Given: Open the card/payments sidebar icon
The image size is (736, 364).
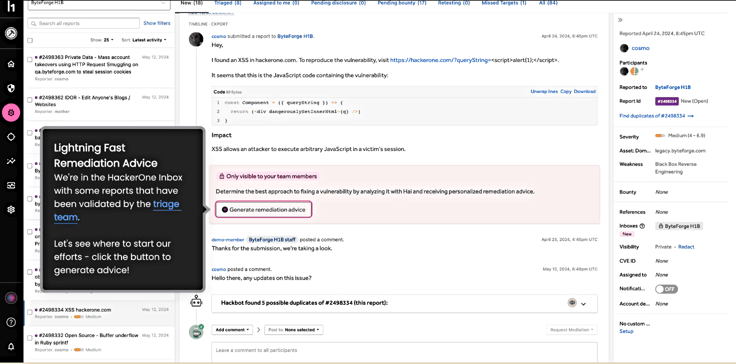Looking at the screenshot, I should coord(11,186).
